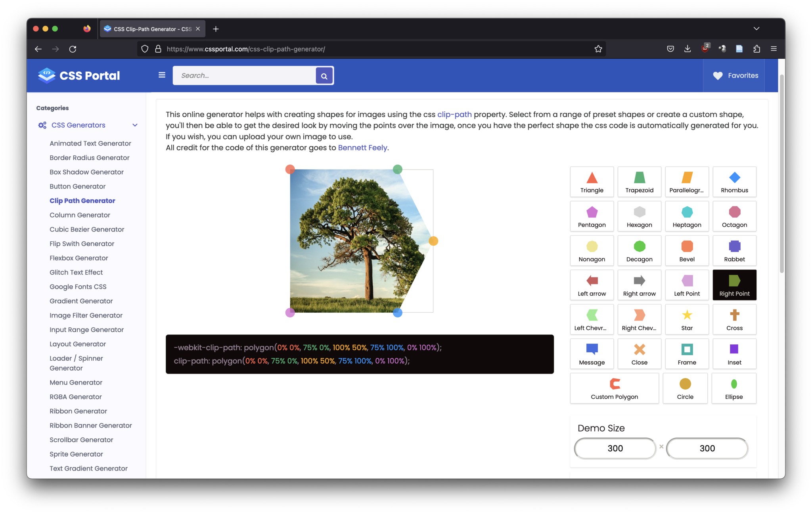Select the Ellipse shape preset

733,389
